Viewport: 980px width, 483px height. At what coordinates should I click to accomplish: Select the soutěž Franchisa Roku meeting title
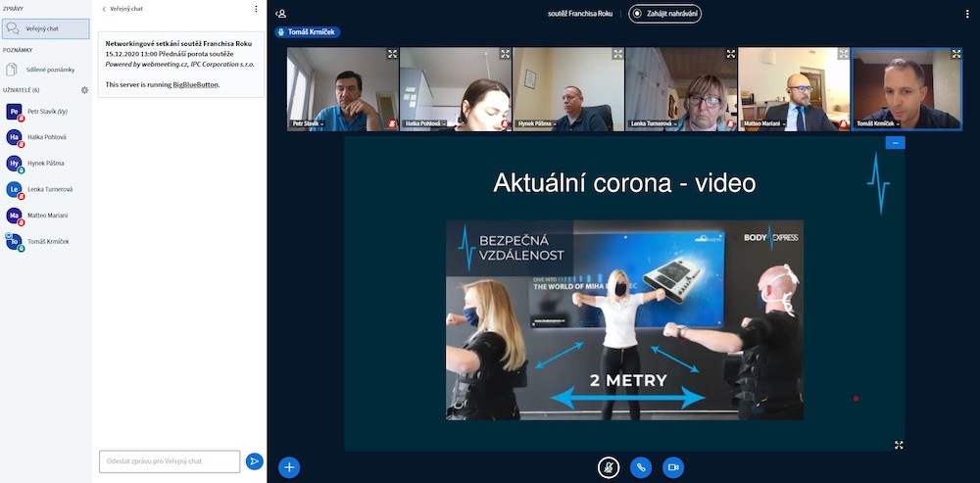click(x=580, y=14)
